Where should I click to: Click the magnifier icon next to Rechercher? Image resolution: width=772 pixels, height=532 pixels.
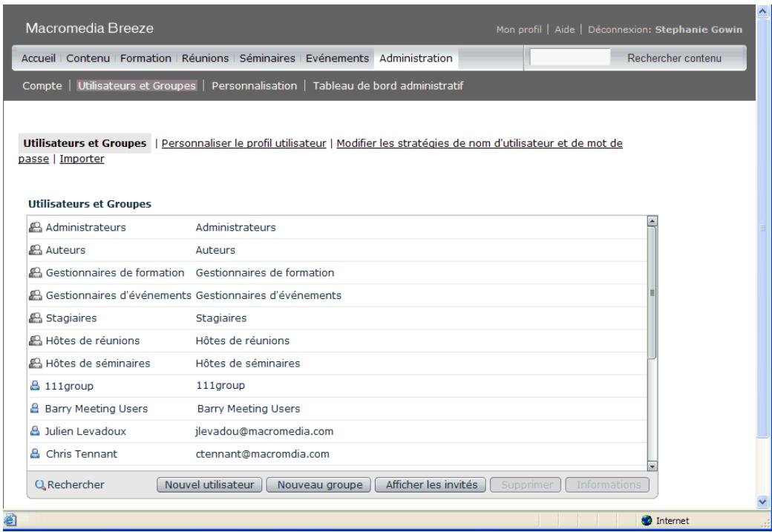click(x=40, y=485)
